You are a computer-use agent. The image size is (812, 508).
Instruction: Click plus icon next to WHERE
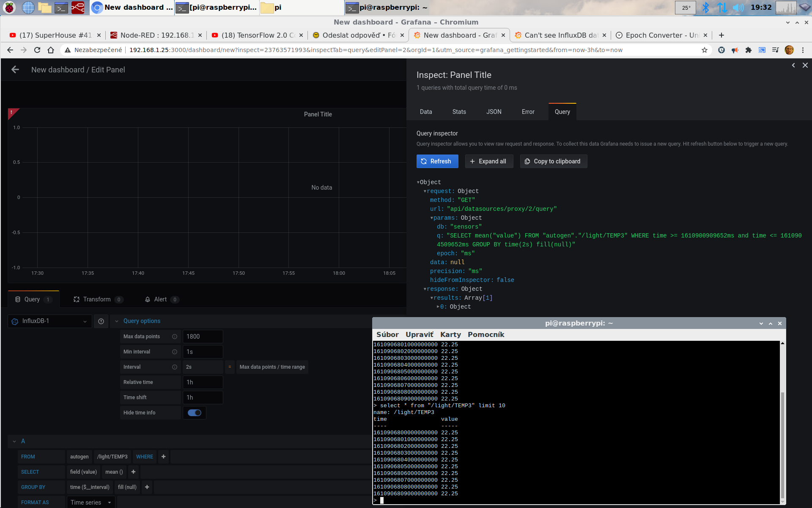tap(164, 457)
